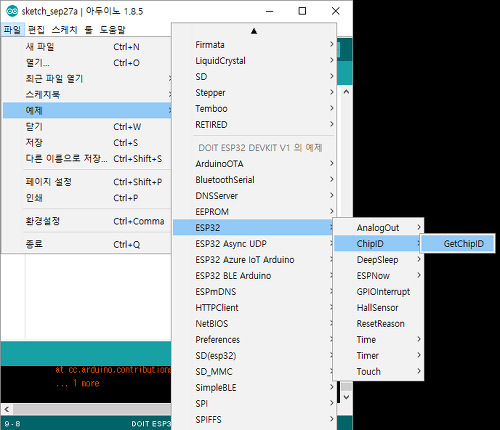
Task: Click the editor scrollbar up arrow
Action: point(346,92)
